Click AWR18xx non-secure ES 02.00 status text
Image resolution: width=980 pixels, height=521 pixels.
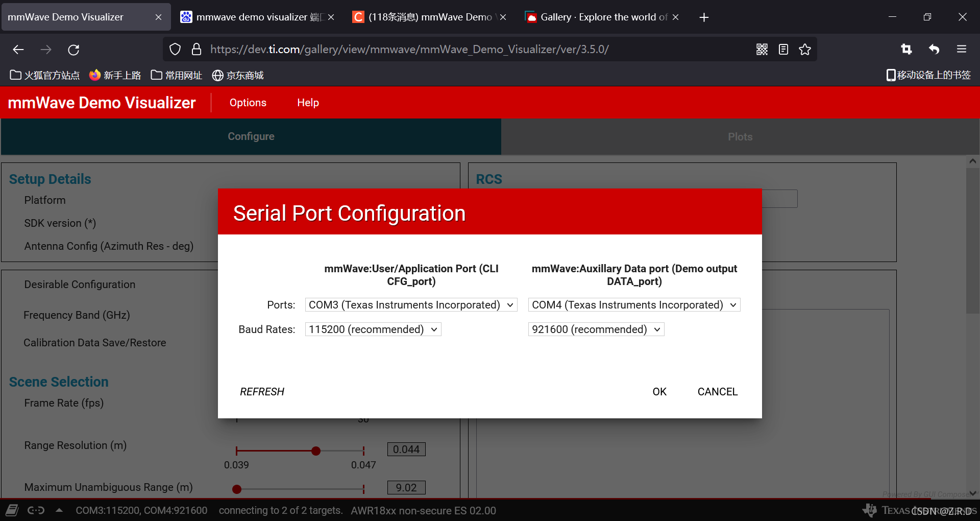(x=423, y=510)
